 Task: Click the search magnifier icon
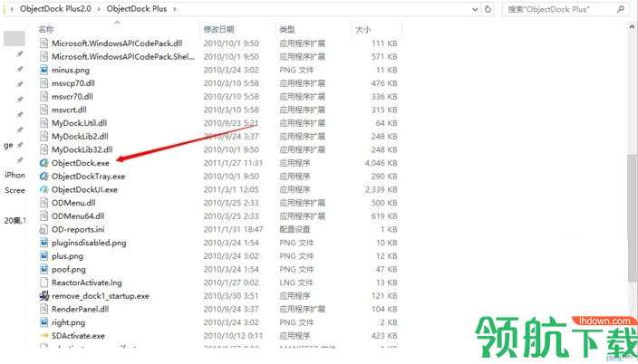620,9
